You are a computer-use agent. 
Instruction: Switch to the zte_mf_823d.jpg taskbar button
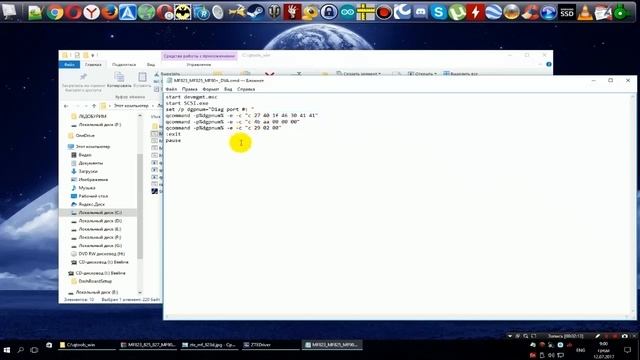[209, 345]
